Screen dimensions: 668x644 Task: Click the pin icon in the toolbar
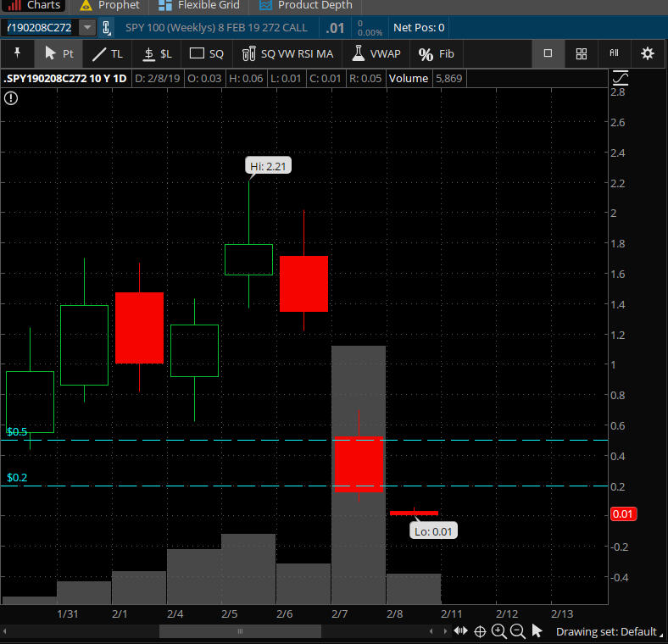click(17, 53)
